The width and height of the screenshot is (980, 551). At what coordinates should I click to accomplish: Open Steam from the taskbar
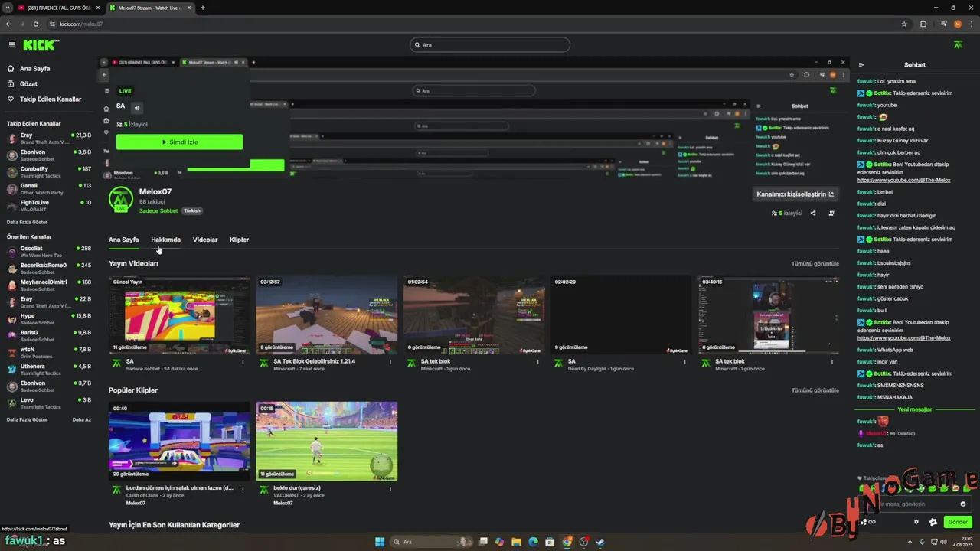600,542
